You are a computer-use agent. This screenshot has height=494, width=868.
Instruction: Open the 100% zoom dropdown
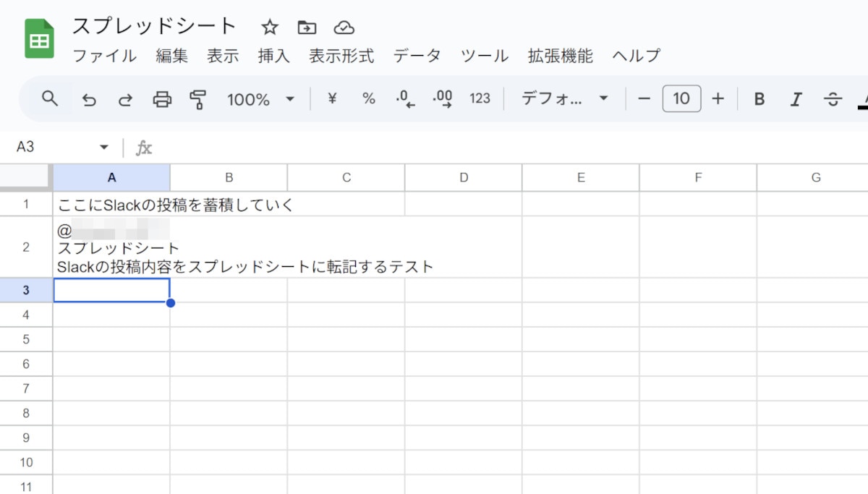point(260,99)
